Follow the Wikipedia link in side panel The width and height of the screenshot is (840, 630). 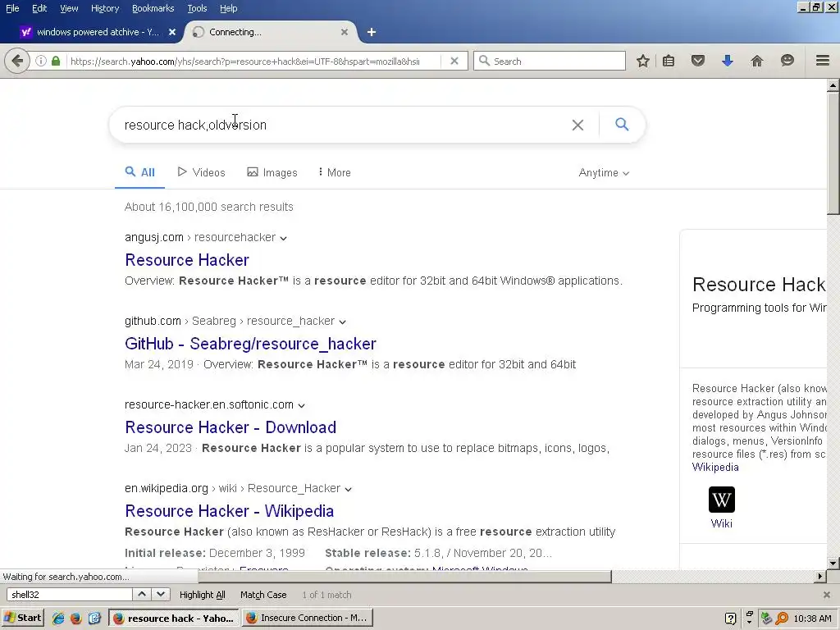[x=715, y=467]
